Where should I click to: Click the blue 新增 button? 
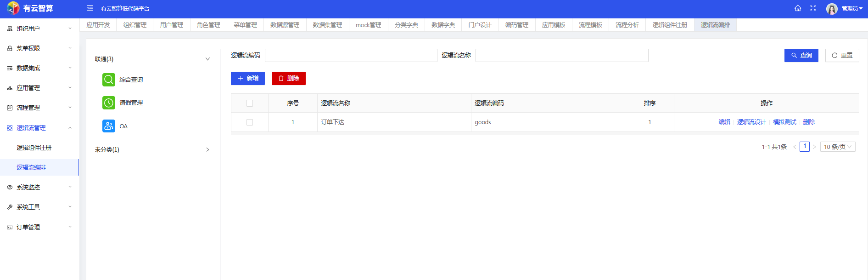[247, 78]
